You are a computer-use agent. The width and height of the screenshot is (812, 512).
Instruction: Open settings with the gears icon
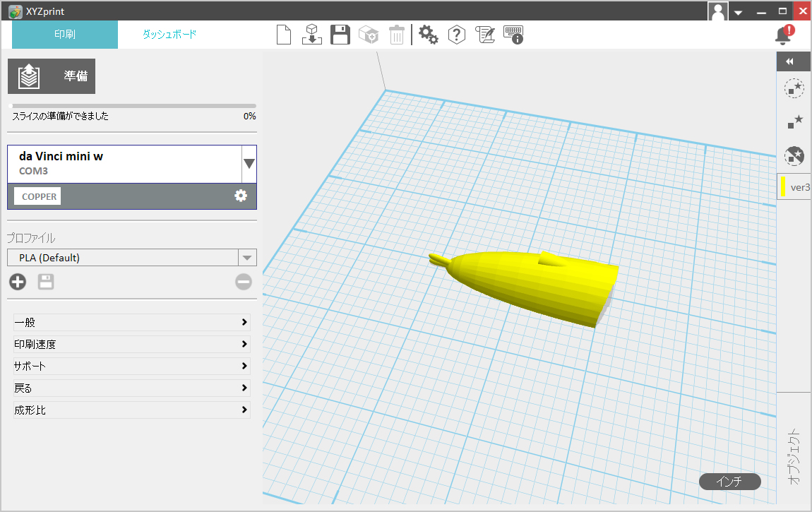pyautogui.click(x=429, y=35)
